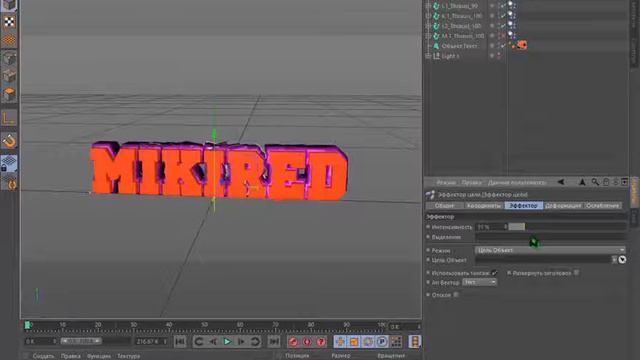Select the polygons mode orange cube icon
Viewport: 640px width, 360px height.
coord(9,95)
